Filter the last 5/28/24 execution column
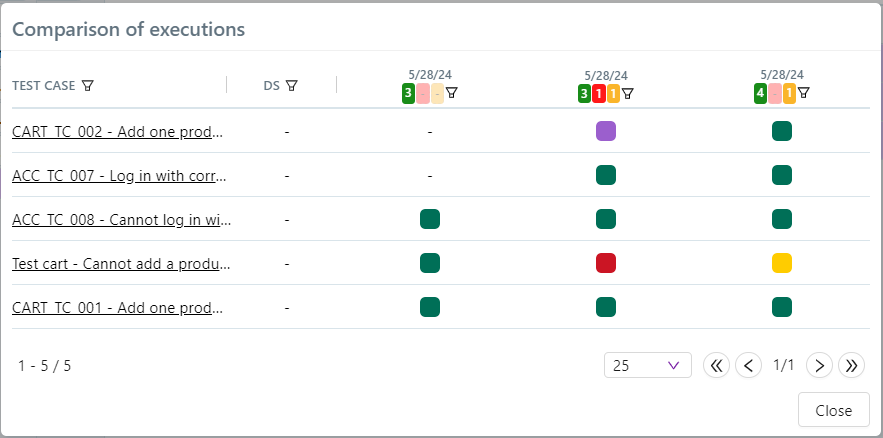The width and height of the screenshot is (883, 438). (x=804, y=94)
